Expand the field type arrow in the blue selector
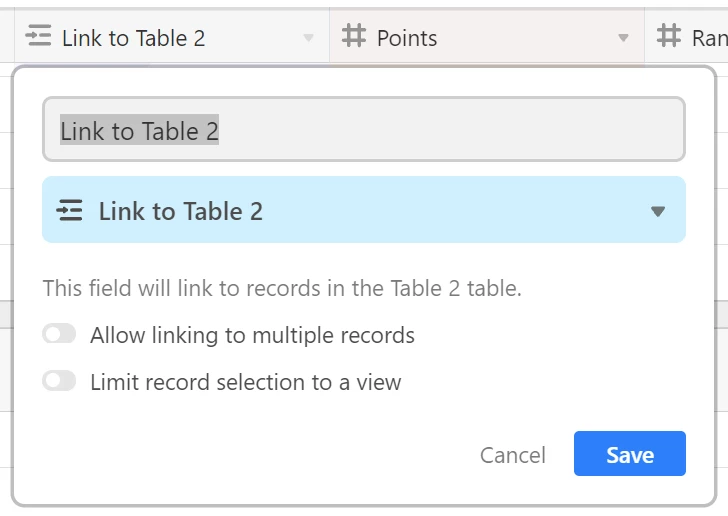Screen dimensions: 728x516 (658, 211)
